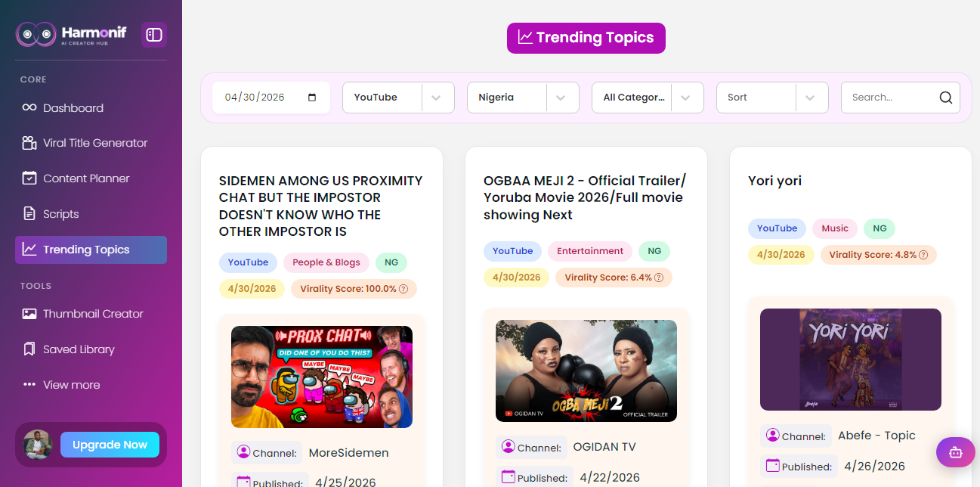Click the Entertainment category tag

coord(590,251)
